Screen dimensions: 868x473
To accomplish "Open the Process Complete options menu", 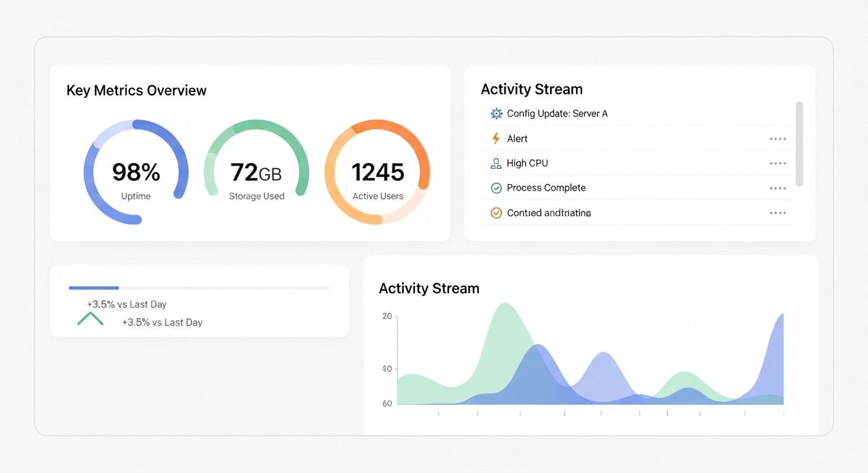I will tap(777, 187).
